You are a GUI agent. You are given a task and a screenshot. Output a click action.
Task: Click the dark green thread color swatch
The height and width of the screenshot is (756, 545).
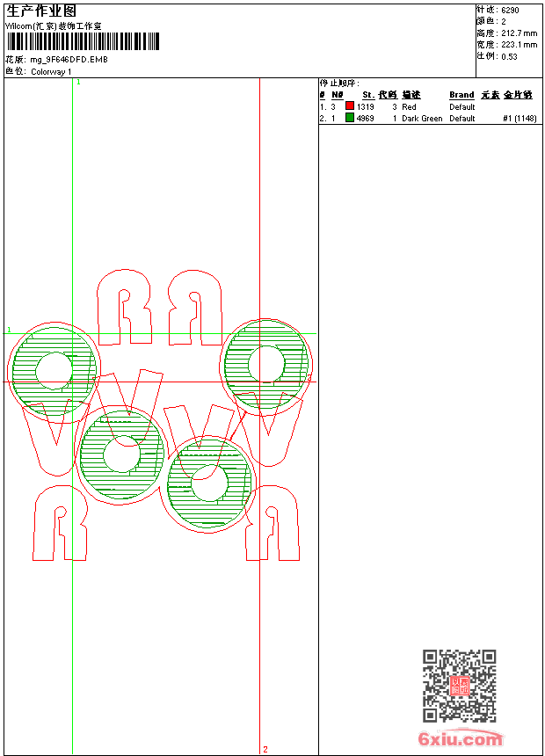click(350, 117)
